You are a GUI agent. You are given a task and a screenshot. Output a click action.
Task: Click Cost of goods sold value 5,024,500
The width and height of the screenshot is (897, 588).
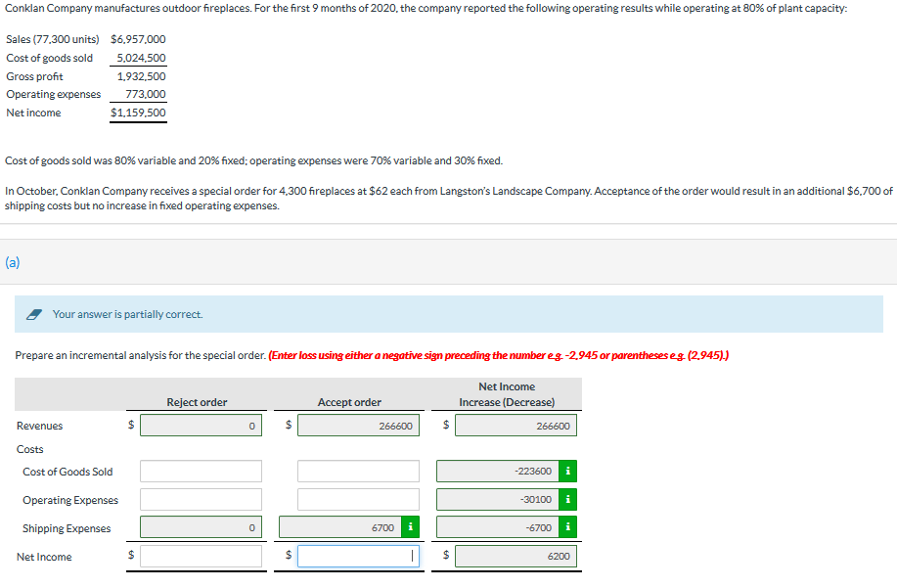(141, 58)
